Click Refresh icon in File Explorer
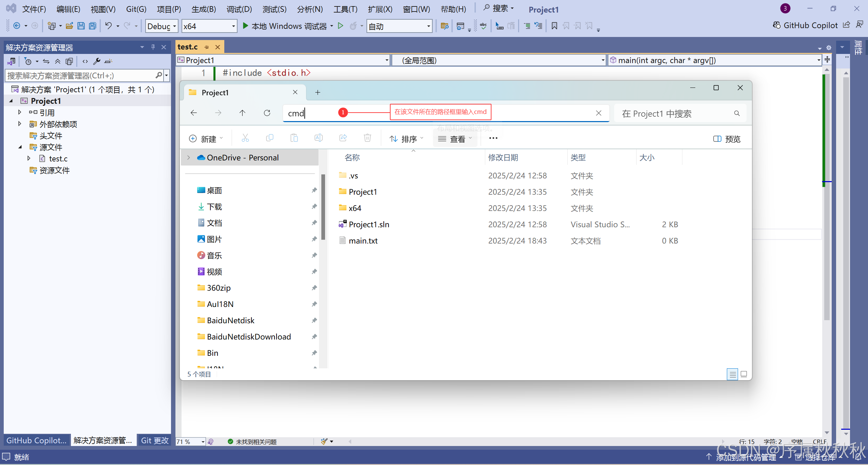The image size is (868, 465). 267,113
